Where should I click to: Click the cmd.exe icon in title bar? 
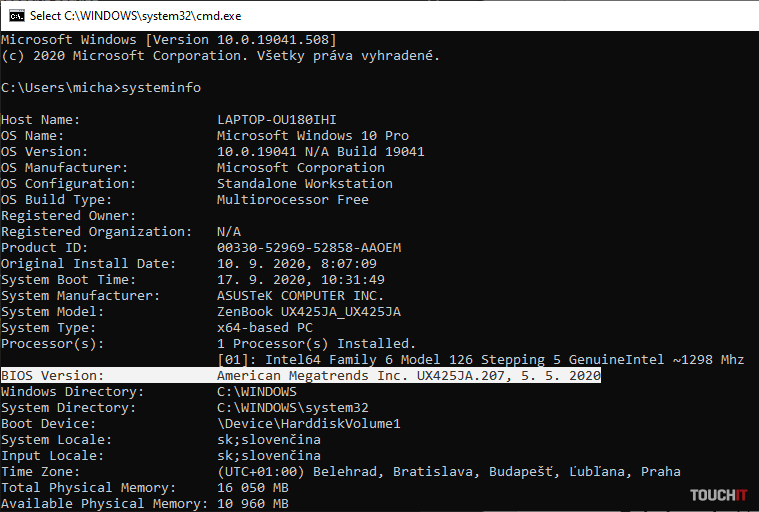pos(16,16)
